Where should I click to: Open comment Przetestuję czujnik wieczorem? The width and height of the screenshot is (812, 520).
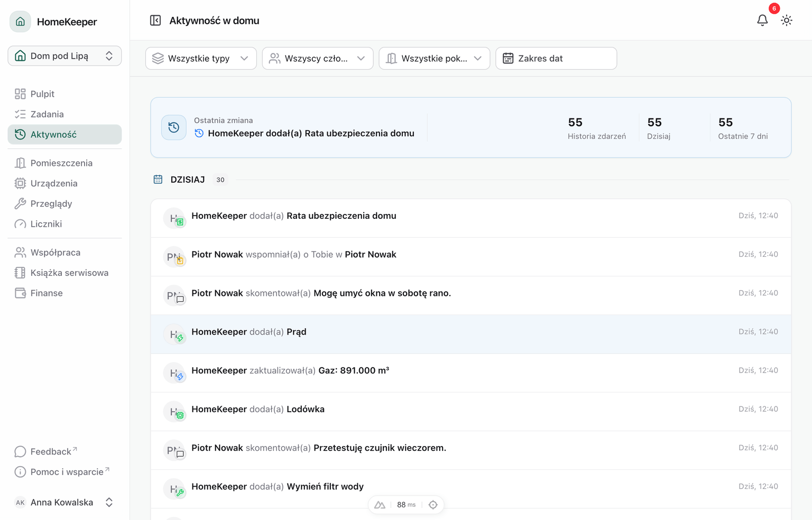click(x=471, y=450)
